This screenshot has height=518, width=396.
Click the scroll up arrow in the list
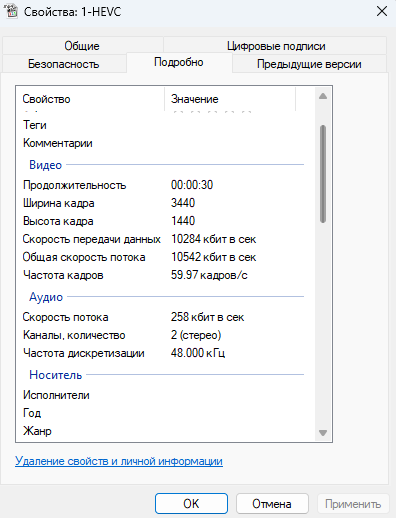pyautogui.click(x=323, y=96)
